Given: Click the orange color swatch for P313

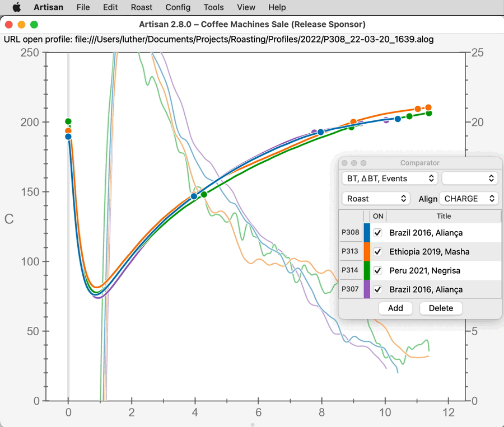Looking at the screenshot, I should coord(367,252).
